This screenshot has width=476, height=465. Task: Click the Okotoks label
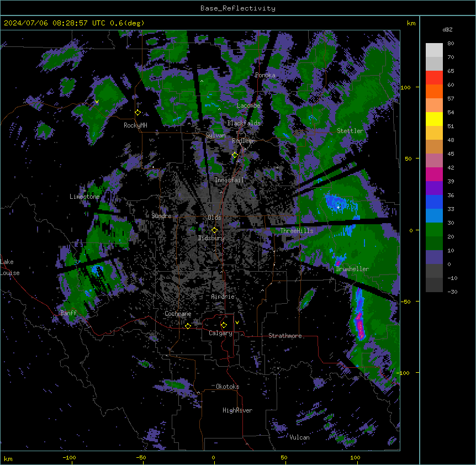coord(228,387)
